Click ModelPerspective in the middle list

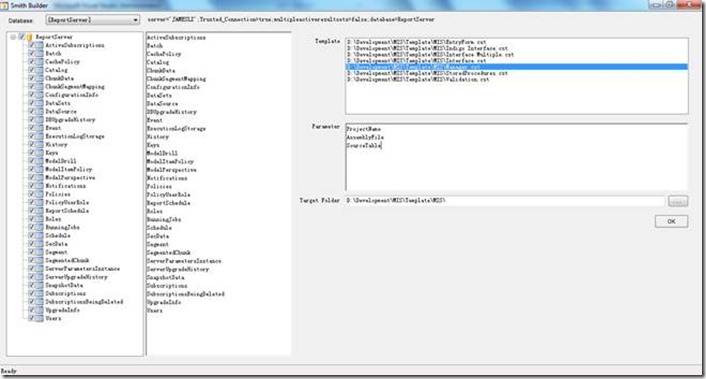coord(172,170)
